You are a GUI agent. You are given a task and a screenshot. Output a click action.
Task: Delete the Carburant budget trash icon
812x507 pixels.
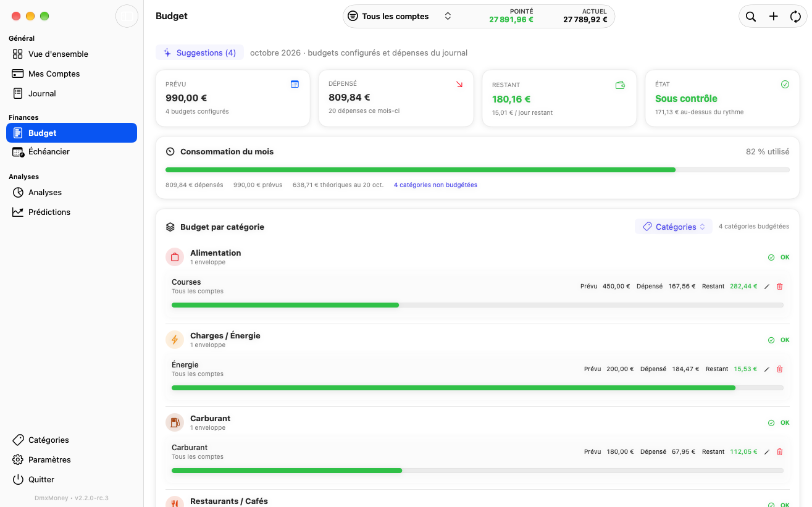click(779, 452)
